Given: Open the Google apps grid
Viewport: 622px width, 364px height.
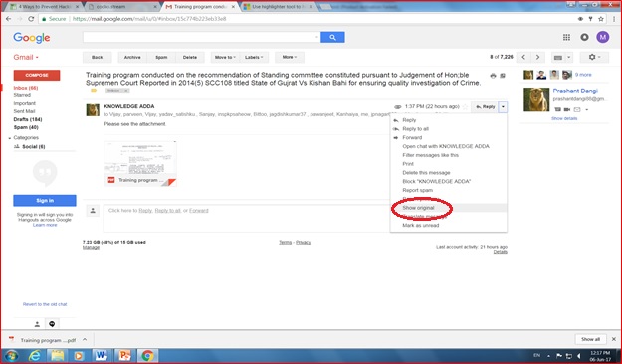Looking at the screenshot, I should pyautogui.click(x=566, y=37).
